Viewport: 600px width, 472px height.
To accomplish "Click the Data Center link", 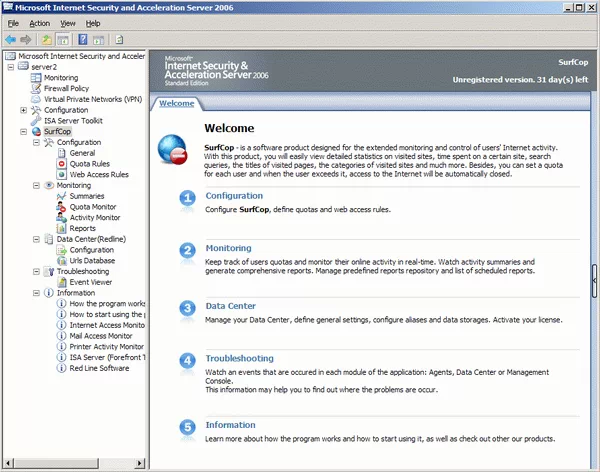I will [x=230, y=306].
